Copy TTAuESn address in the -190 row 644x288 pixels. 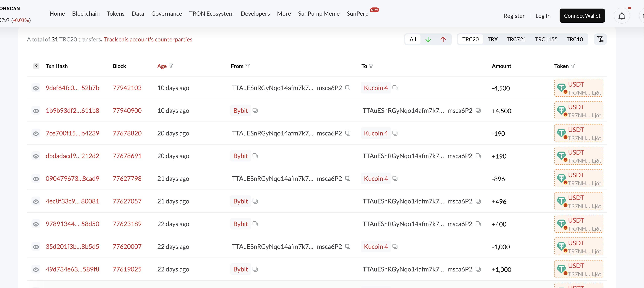[348, 133]
